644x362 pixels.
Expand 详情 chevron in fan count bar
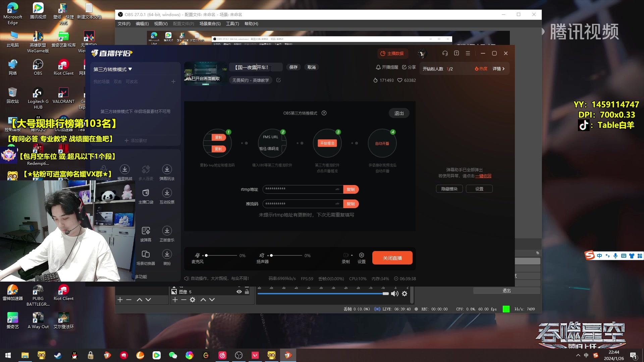(503, 69)
